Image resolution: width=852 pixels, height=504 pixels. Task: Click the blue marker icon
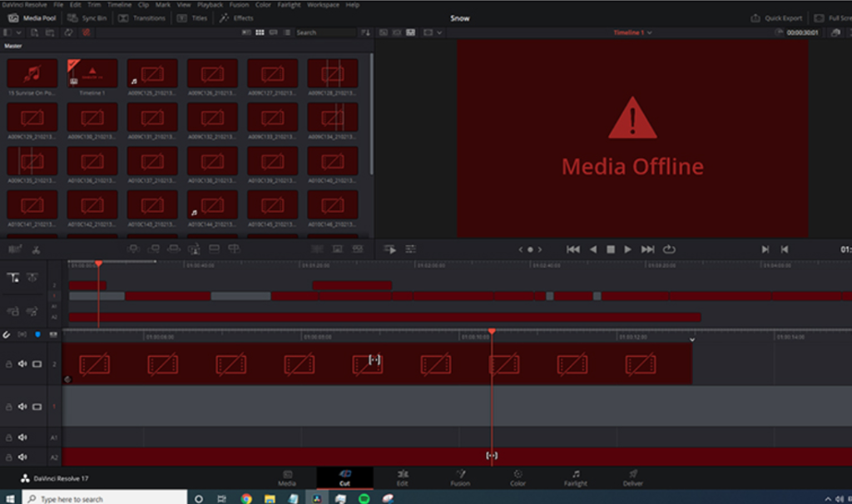37,334
